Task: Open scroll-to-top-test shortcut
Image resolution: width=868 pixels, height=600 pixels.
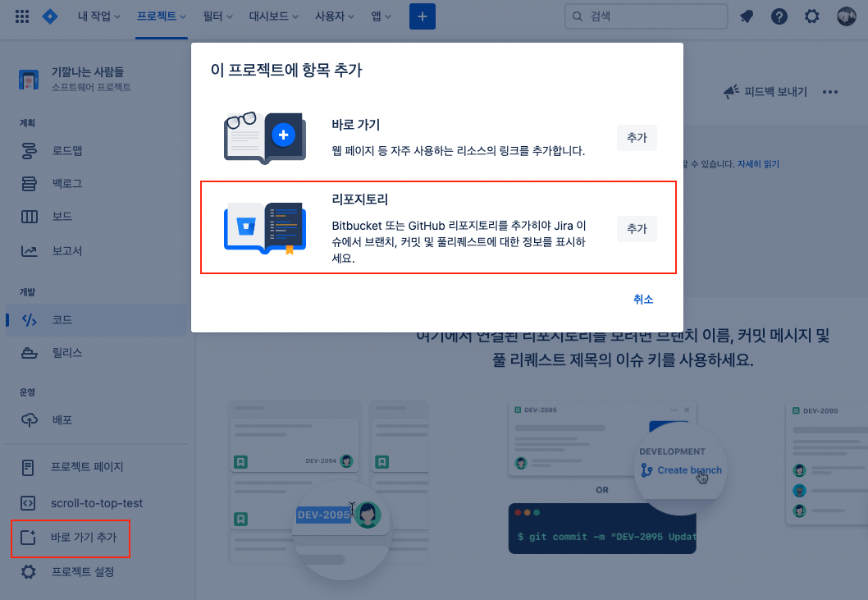Action: pyautogui.click(x=96, y=503)
